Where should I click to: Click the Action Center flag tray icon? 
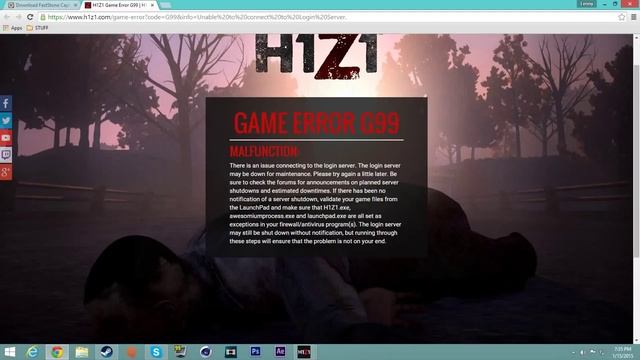(592, 352)
